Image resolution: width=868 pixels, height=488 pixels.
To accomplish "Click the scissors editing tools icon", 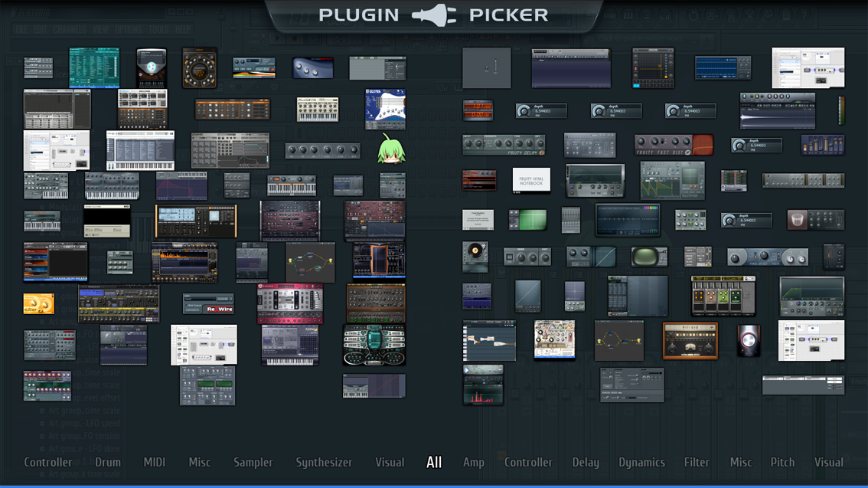I will (x=749, y=16).
